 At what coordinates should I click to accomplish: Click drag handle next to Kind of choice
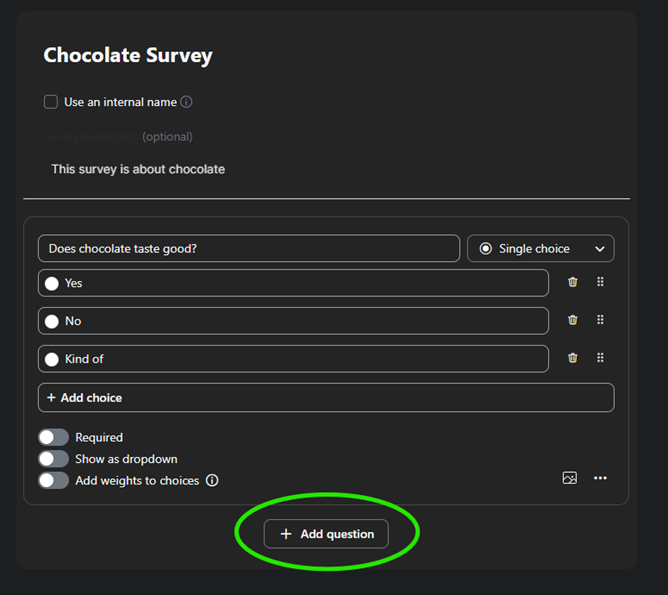point(600,358)
